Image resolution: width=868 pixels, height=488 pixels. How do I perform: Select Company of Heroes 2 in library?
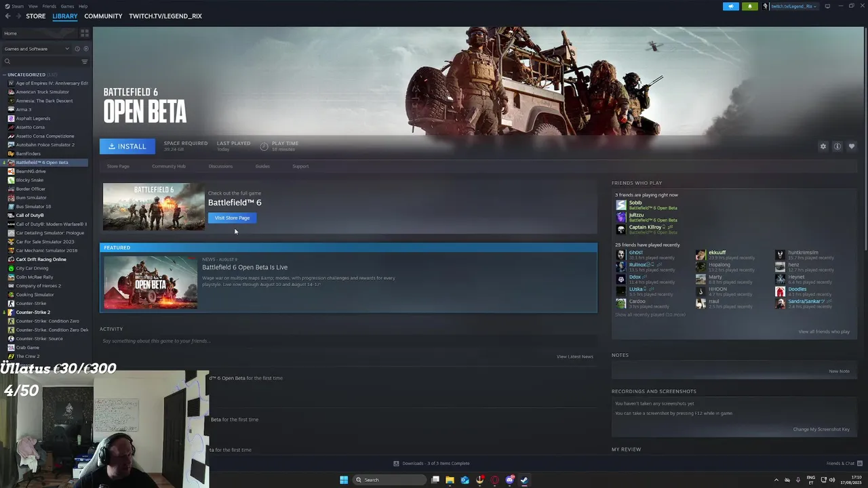(x=38, y=286)
